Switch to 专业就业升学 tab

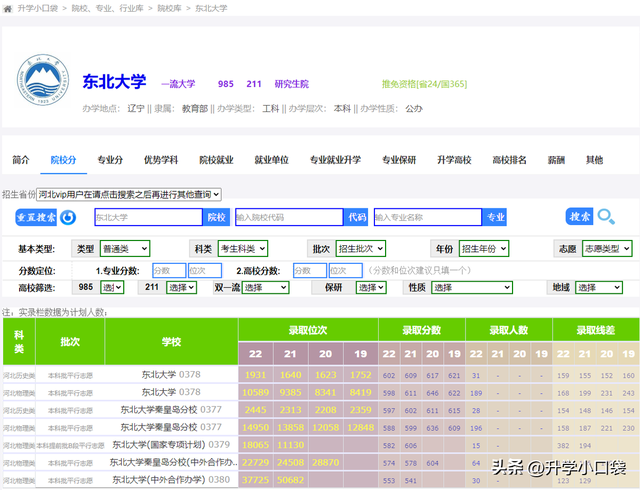pos(335,160)
